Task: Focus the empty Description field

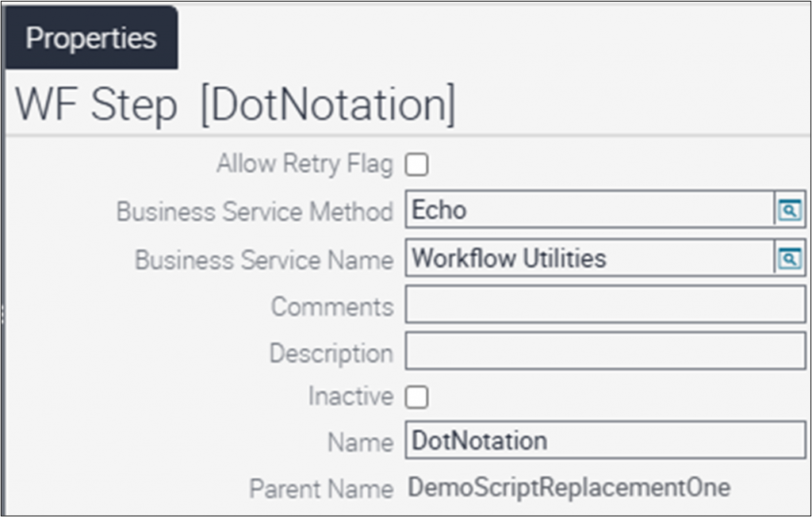Action: pyautogui.click(x=604, y=352)
